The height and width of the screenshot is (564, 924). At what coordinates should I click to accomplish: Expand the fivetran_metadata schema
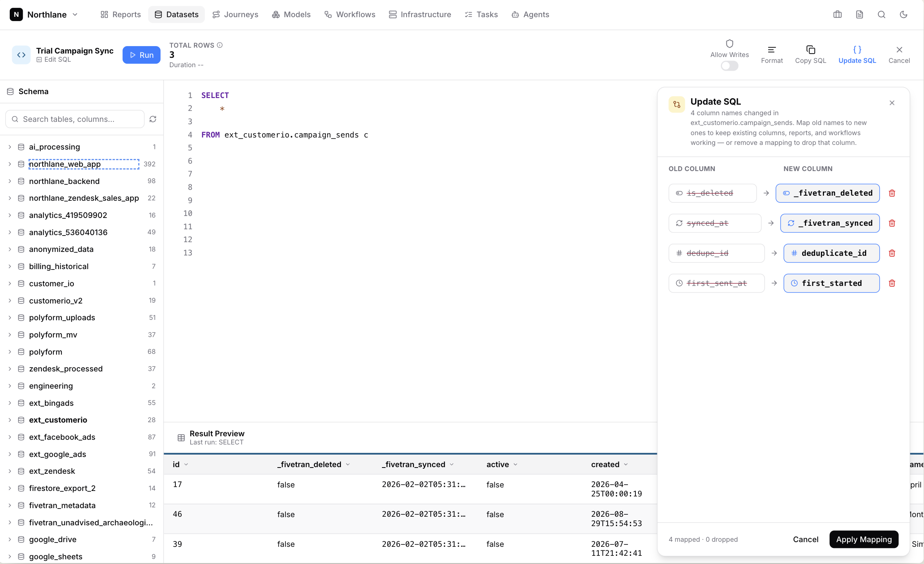(10, 505)
